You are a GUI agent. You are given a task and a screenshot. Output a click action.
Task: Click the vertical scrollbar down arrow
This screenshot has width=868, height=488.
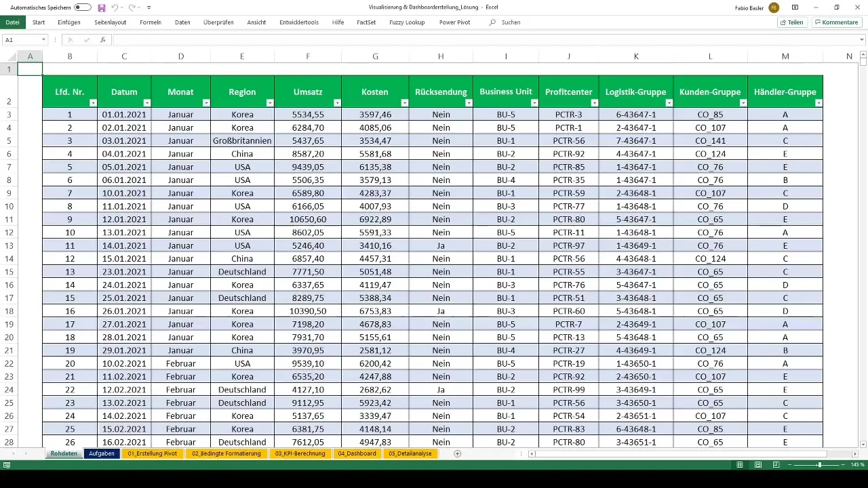click(863, 443)
